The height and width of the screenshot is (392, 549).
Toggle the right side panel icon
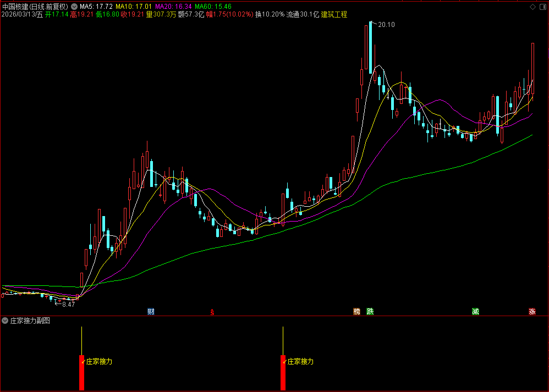click(543, 7)
